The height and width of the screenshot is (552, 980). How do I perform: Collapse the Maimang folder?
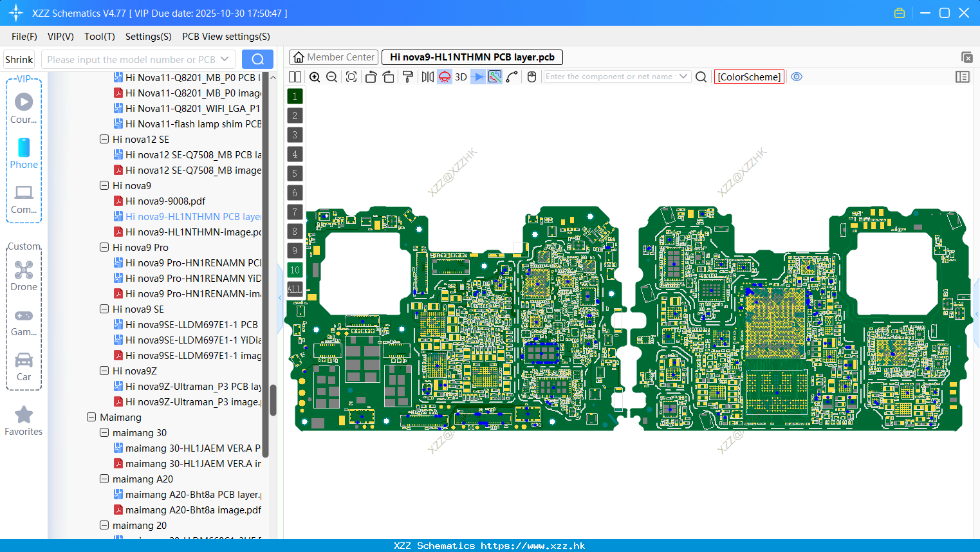point(91,417)
